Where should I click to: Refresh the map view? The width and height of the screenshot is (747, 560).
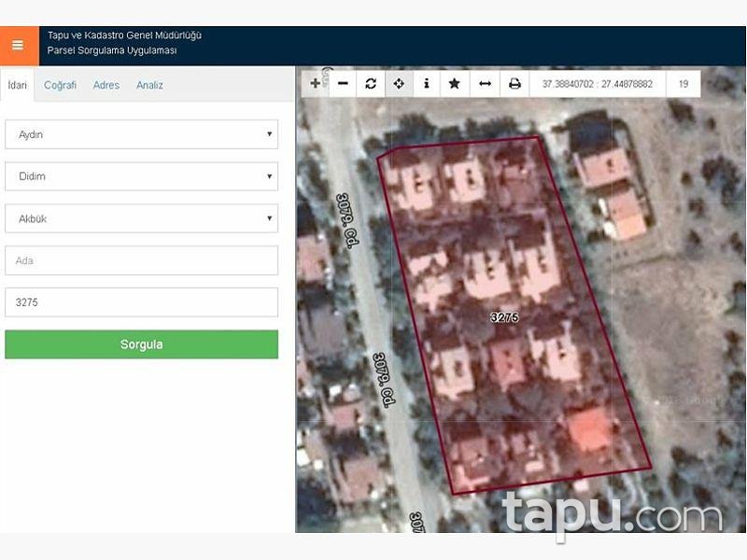coord(370,84)
